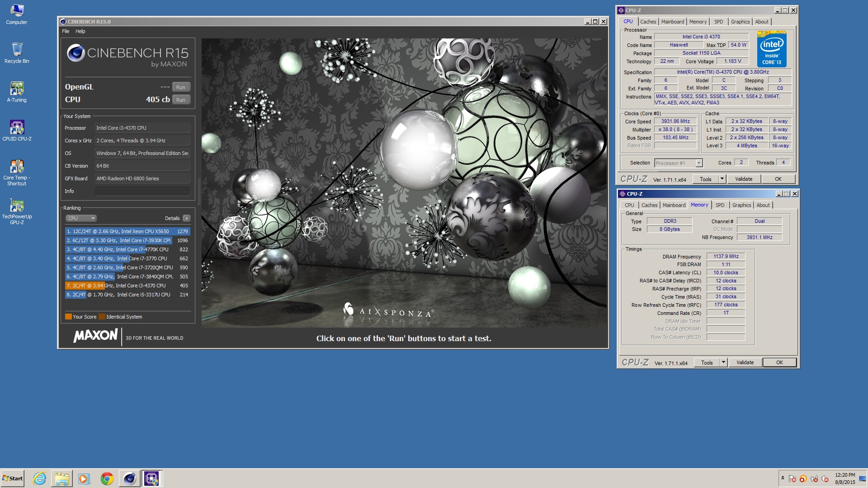
Task: Run the OpenGL benchmark
Action: (x=181, y=87)
